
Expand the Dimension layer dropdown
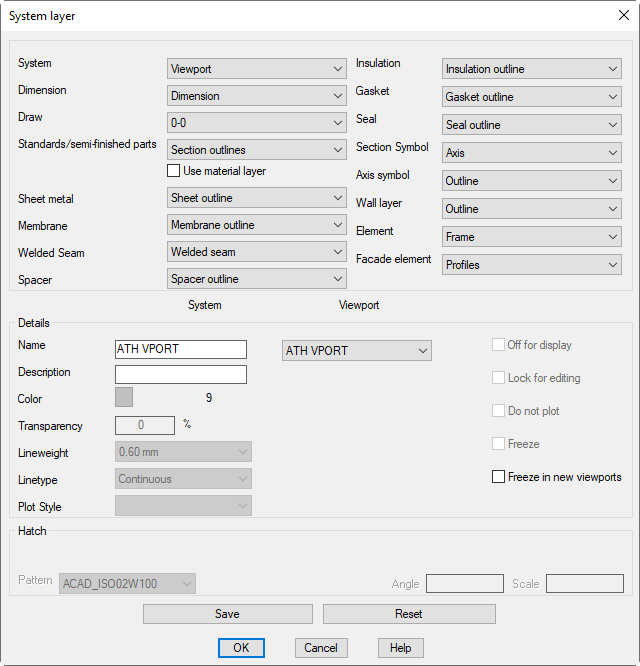(x=256, y=96)
